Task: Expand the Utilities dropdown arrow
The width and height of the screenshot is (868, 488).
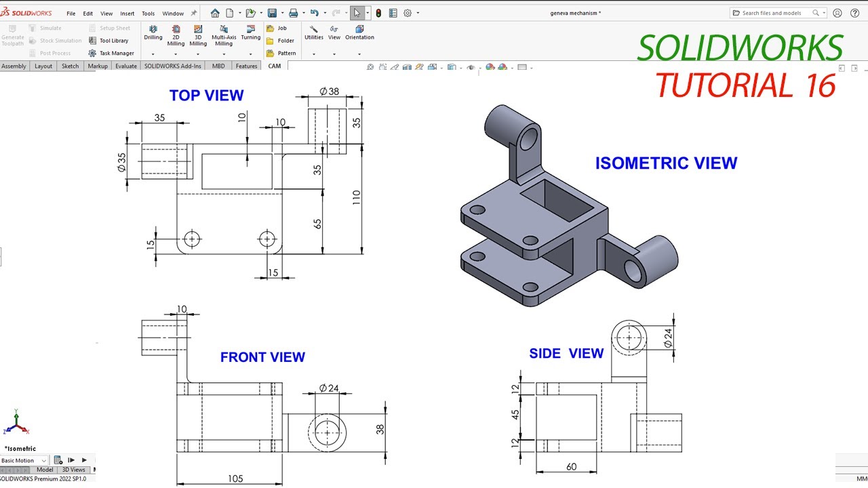Action: coord(314,54)
